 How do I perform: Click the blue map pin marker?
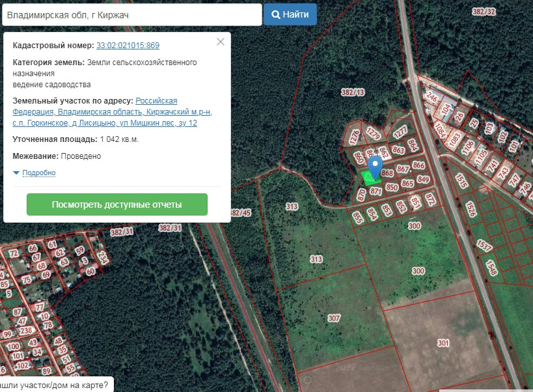pyautogui.click(x=376, y=167)
